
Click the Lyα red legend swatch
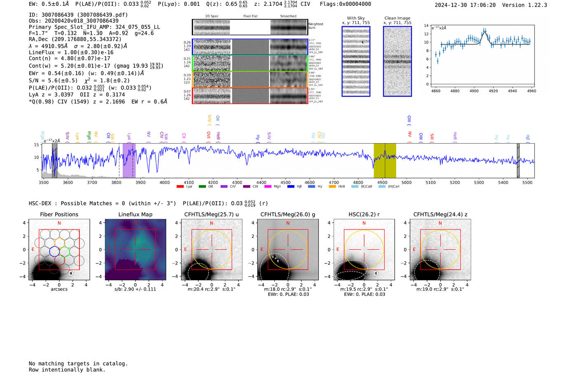(180, 187)
